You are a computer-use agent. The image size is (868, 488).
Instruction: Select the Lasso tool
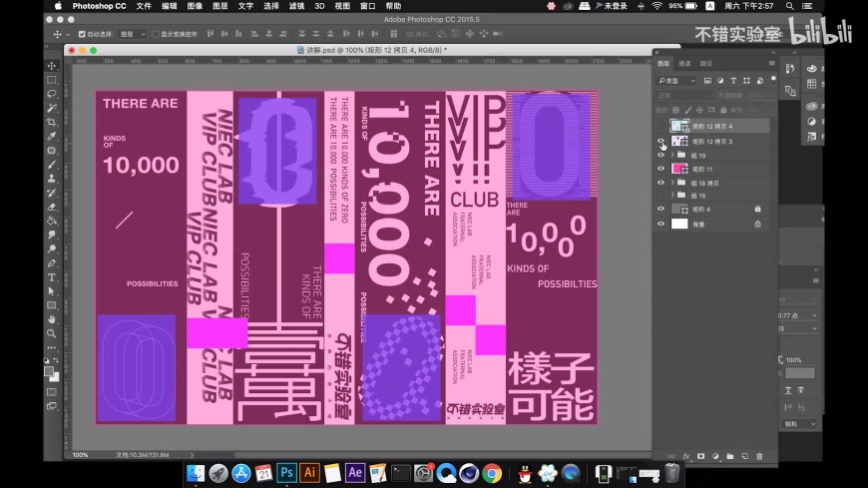coord(52,94)
